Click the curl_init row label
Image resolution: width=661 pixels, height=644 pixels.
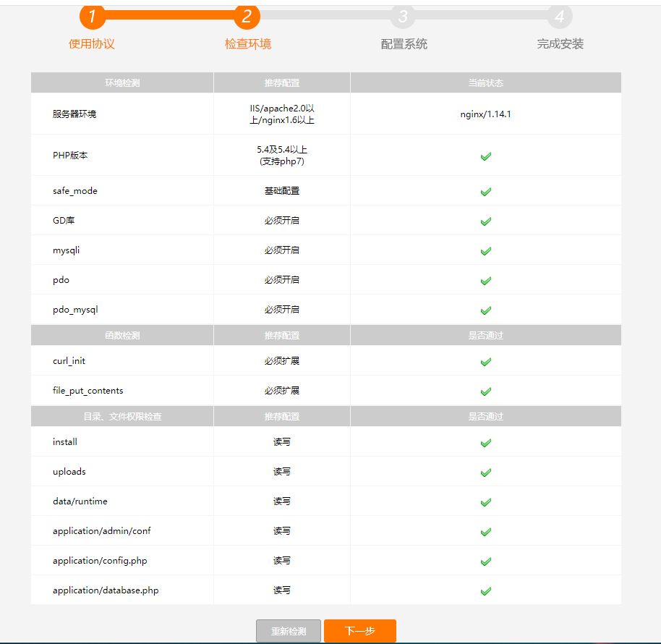pos(69,360)
